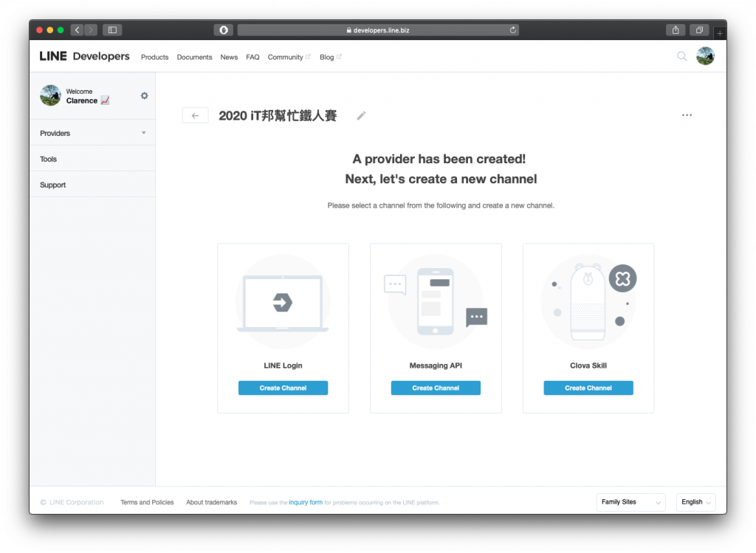Open the profile avatar in top header
The width and height of the screenshot is (756, 553).
coord(705,56)
